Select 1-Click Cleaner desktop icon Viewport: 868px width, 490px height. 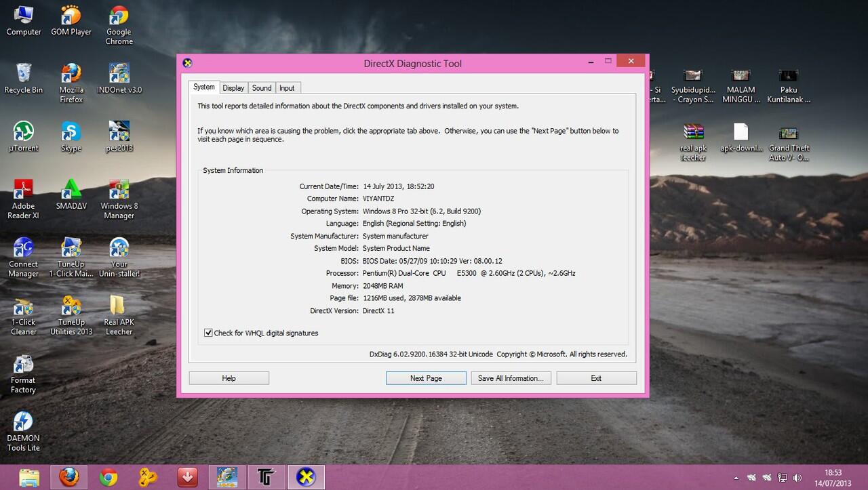(24, 316)
